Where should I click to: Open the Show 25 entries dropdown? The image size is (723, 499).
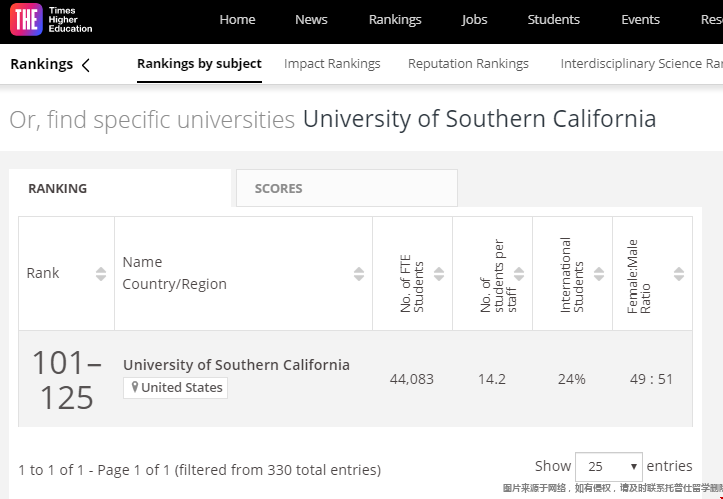point(609,467)
